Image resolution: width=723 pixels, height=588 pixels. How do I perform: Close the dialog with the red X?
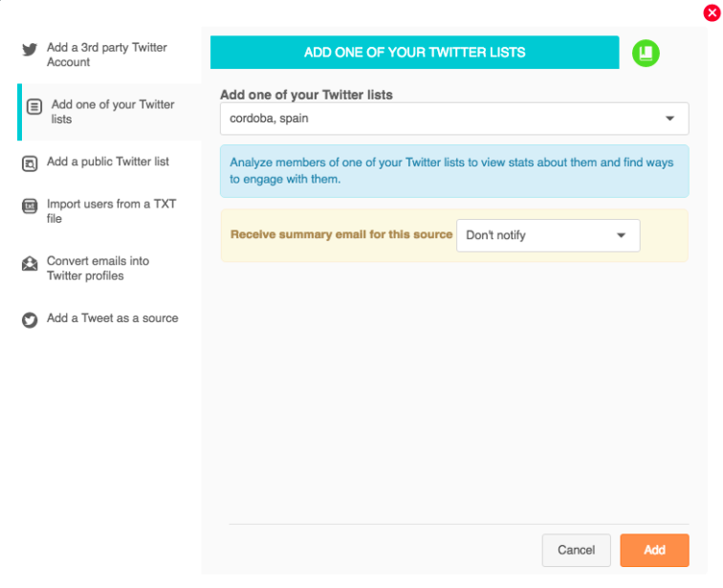(712, 12)
